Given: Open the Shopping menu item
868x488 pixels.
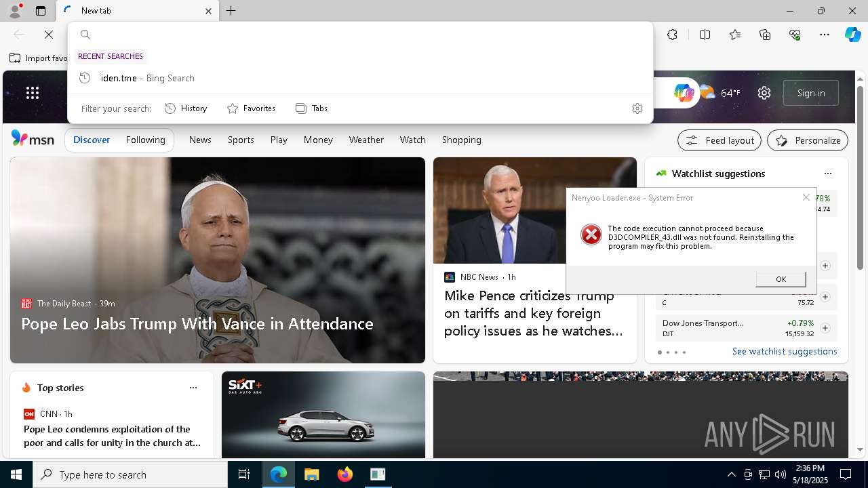Looking at the screenshot, I should click(461, 140).
